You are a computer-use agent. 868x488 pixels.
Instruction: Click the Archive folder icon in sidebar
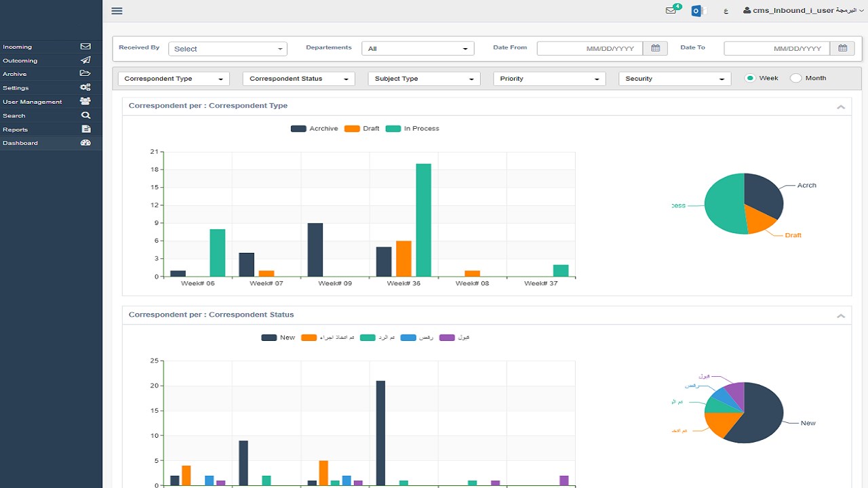pos(85,73)
